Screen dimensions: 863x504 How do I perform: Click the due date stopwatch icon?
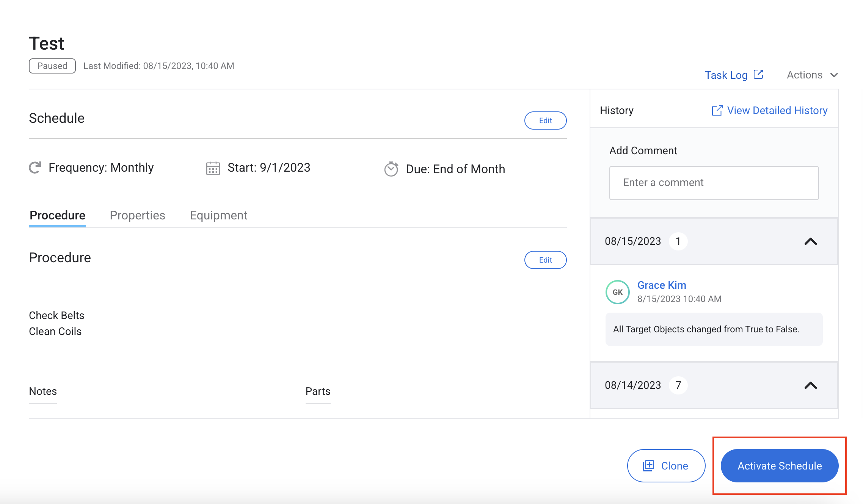(x=391, y=169)
